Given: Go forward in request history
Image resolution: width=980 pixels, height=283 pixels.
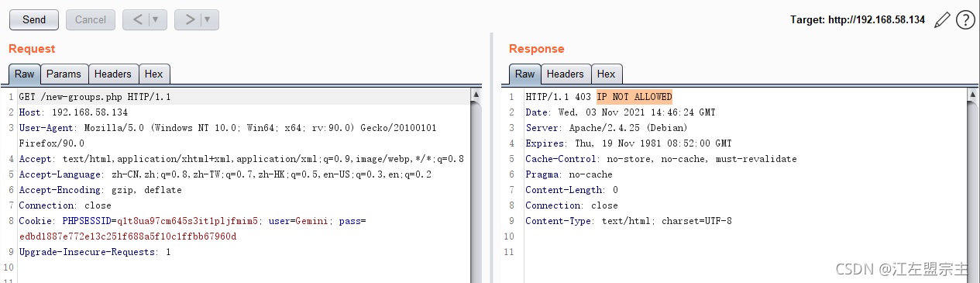Looking at the screenshot, I should click(x=190, y=19).
